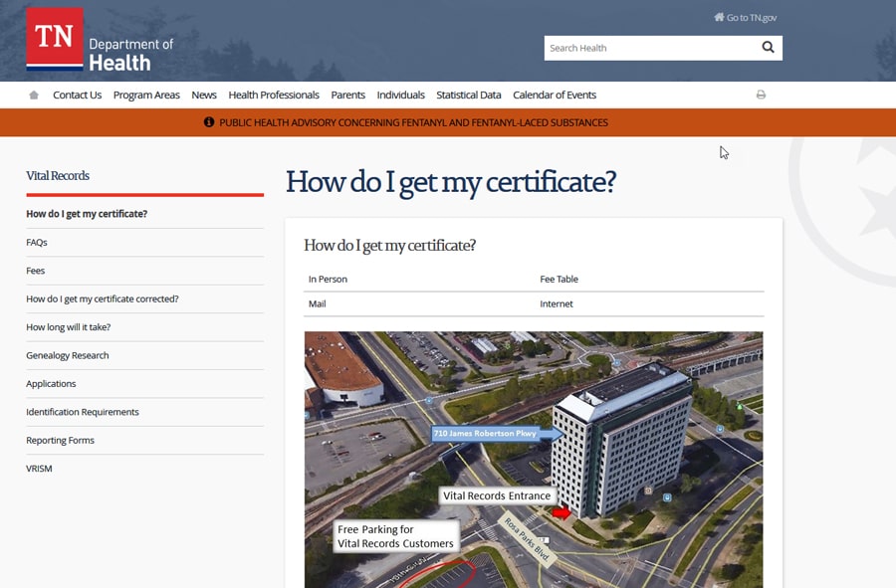Click the search magnifier icon
Screen dimensions: 896x588
pyautogui.click(x=768, y=48)
